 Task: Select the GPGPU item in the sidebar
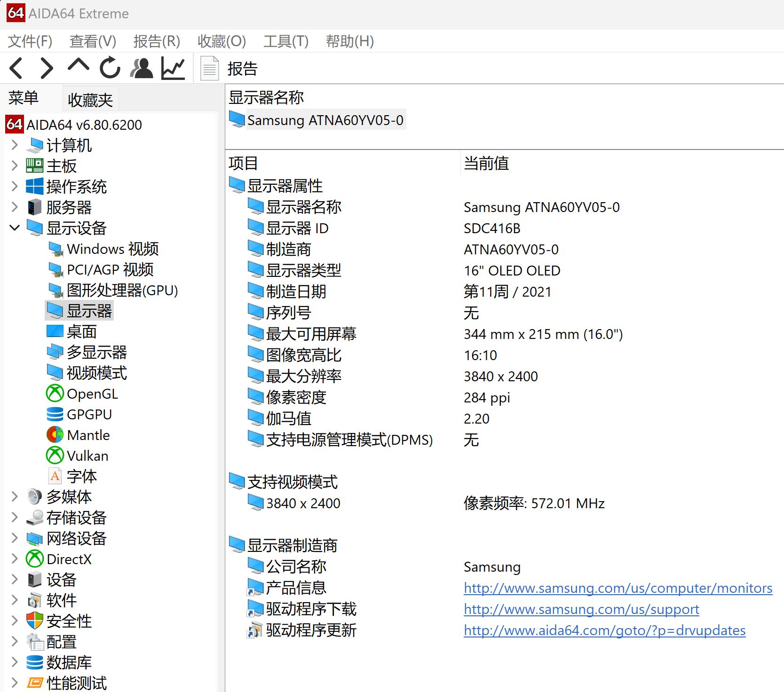[89, 414]
